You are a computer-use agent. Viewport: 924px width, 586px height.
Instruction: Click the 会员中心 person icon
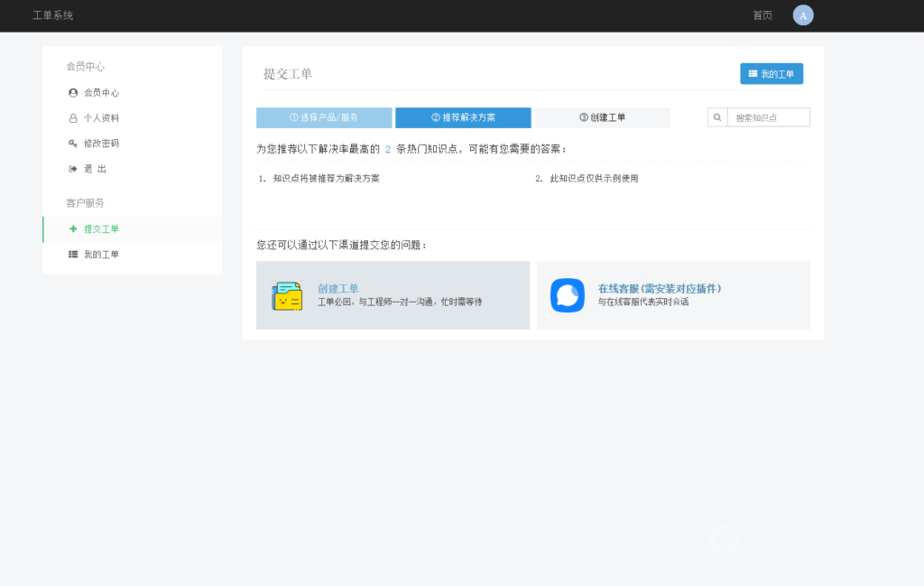pos(70,92)
